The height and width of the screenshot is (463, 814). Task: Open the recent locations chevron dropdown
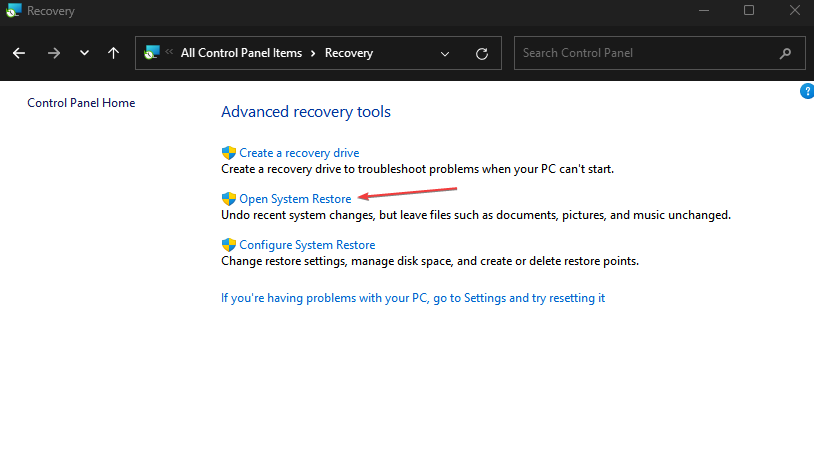84,53
